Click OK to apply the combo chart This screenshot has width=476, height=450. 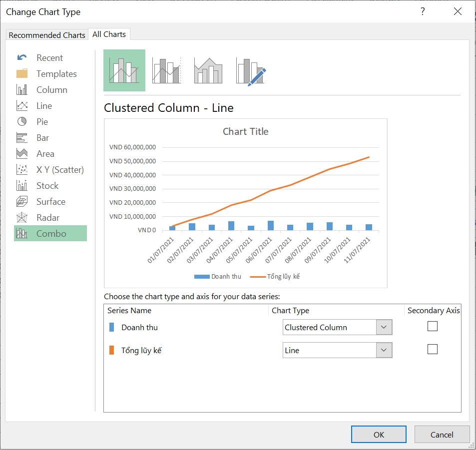point(378,434)
